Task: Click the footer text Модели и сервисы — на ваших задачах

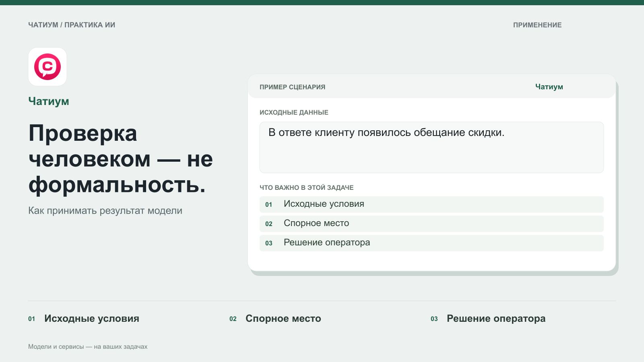Action: click(88, 347)
